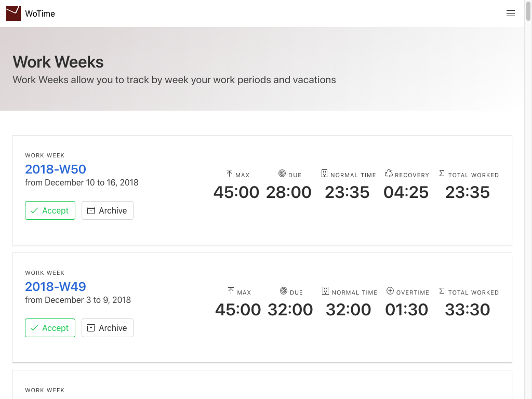The height and width of the screenshot is (399, 532).
Task: Open the hamburger navigation menu
Action: pyautogui.click(x=511, y=14)
